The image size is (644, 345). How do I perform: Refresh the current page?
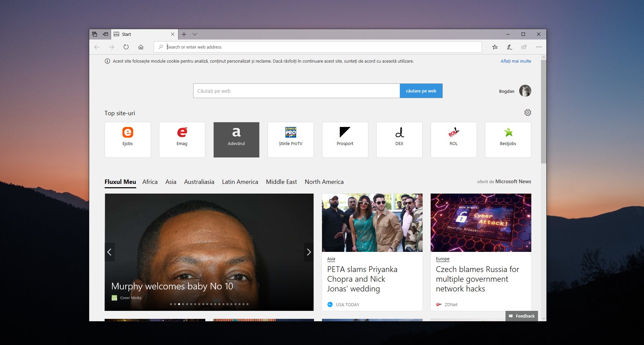(x=126, y=47)
